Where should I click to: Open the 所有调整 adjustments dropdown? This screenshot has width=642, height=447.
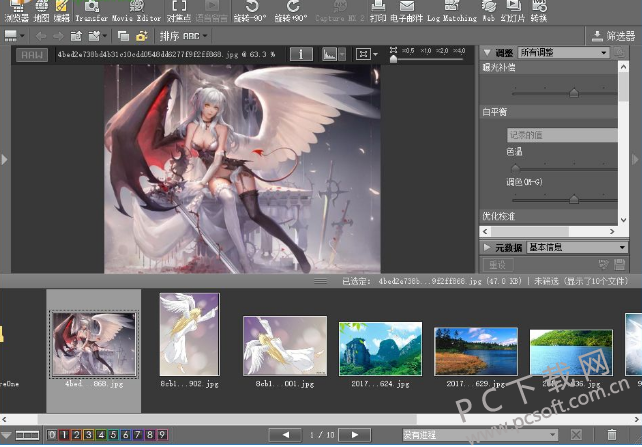pos(563,52)
